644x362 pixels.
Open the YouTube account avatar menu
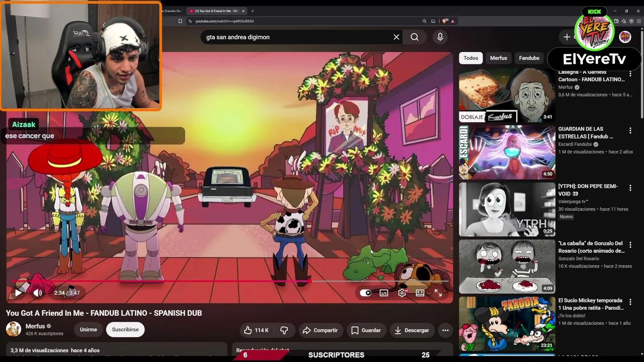pyautogui.click(x=625, y=37)
